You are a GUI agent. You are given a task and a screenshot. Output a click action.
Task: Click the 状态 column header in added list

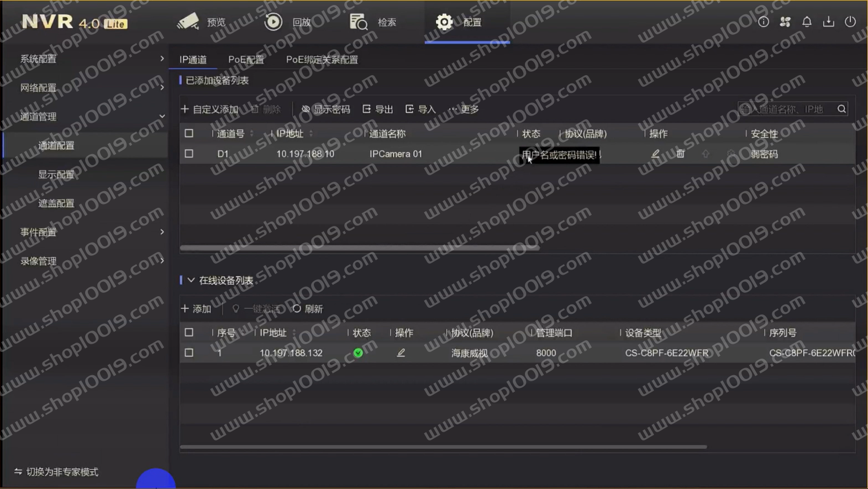point(531,133)
